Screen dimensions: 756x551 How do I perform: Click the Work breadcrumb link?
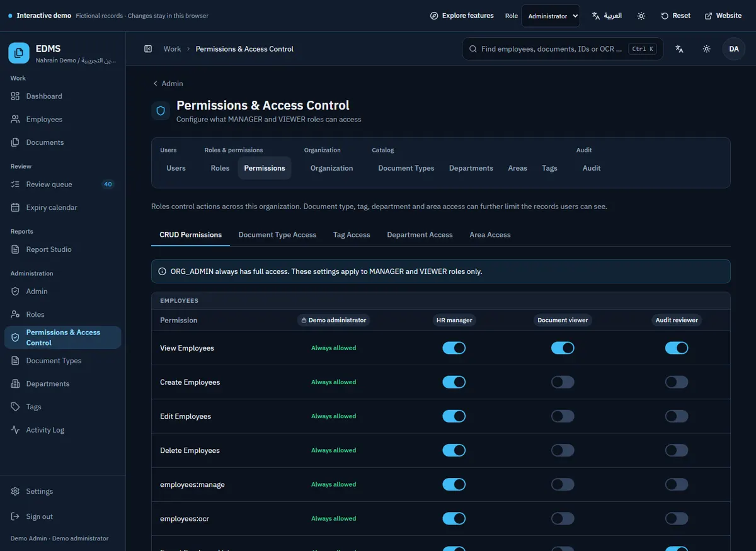click(172, 49)
